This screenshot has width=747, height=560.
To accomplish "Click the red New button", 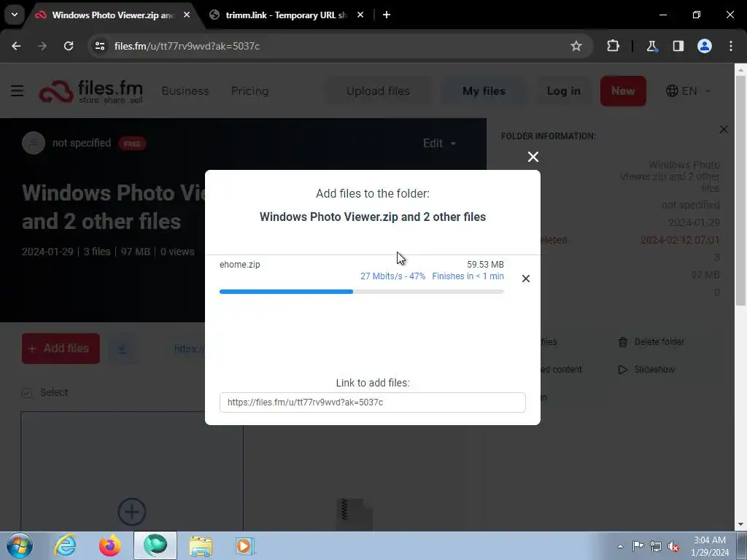I will pos(623,91).
